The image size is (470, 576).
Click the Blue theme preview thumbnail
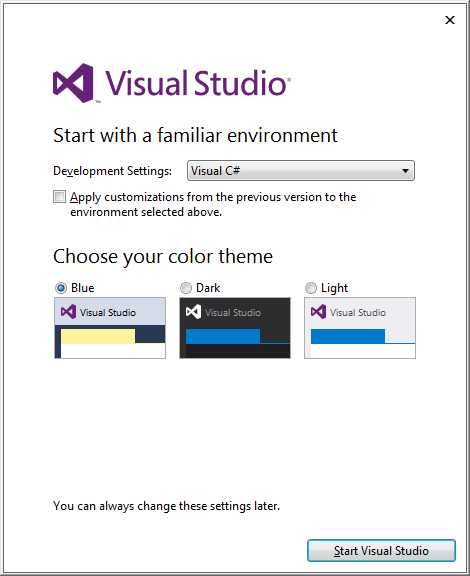click(x=110, y=328)
